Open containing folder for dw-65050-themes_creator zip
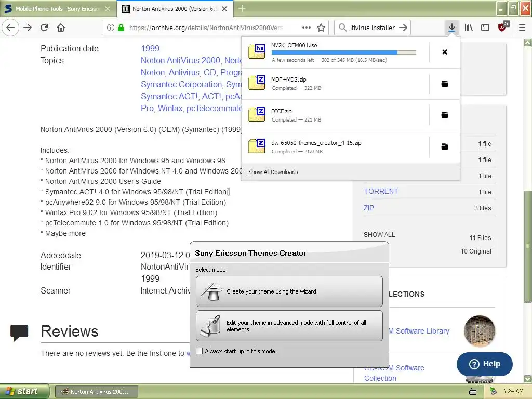The height and width of the screenshot is (399, 532). point(445,147)
